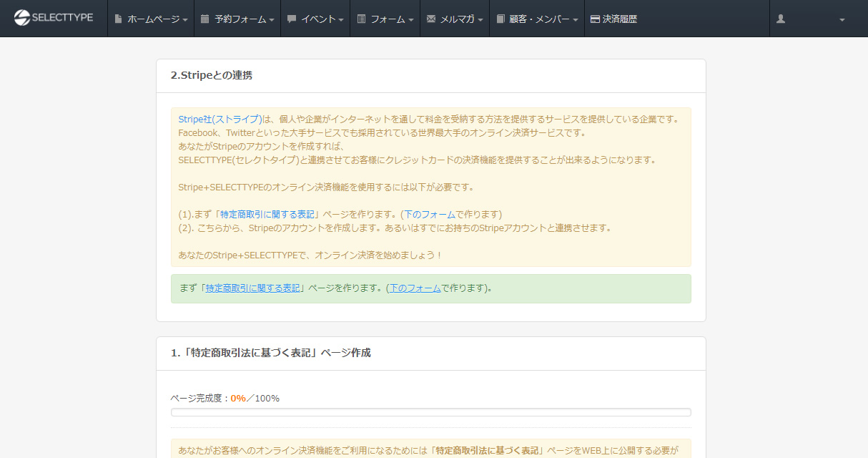The height and width of the screenshot is (458, 868).
Task: Click the SELECTTYPE logo icon
Action: 22,18
